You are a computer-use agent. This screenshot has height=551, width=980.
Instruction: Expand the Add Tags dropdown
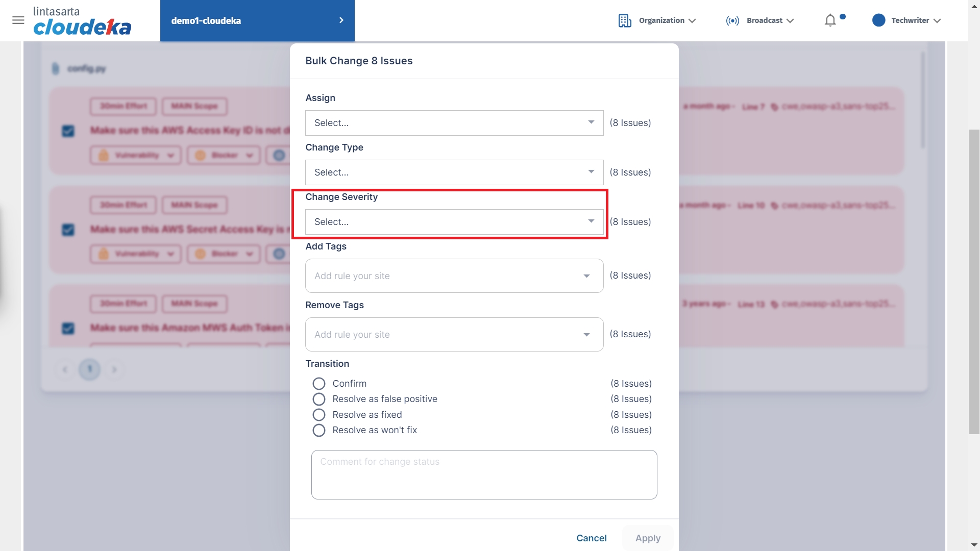[x=454, y=276]
